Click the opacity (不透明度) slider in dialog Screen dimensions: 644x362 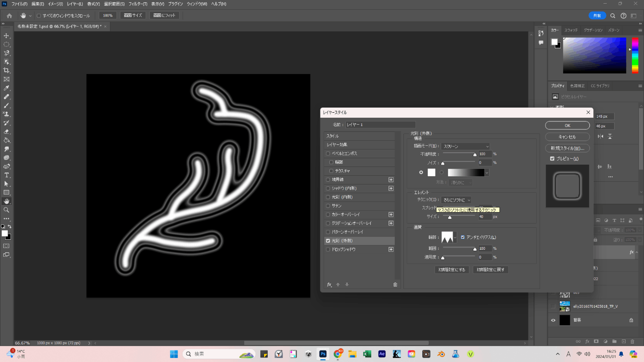click(x=459, y=154)
